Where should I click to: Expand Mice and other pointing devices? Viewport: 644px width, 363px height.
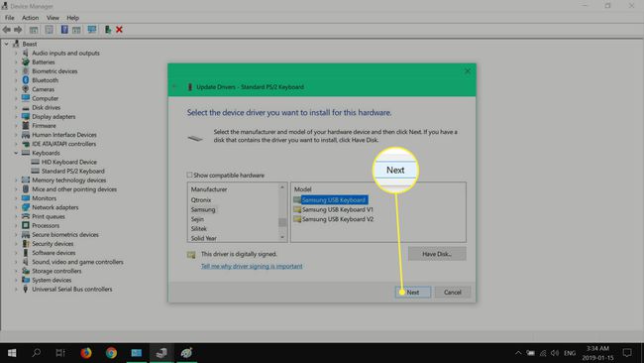(16, 189)
